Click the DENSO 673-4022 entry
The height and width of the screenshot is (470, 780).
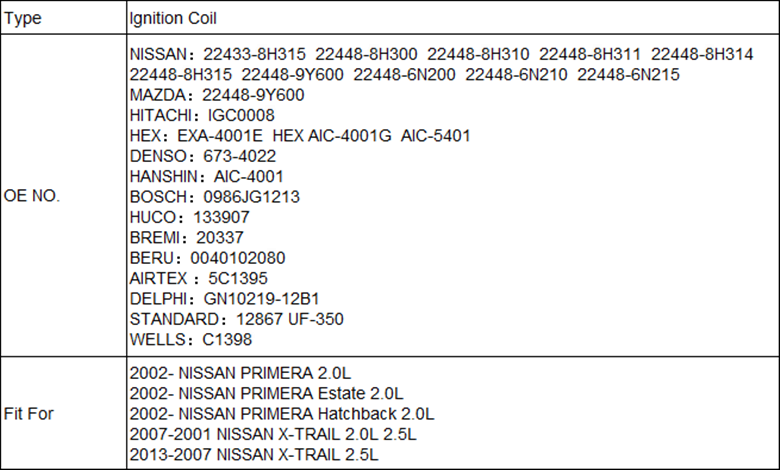(202, 156)
